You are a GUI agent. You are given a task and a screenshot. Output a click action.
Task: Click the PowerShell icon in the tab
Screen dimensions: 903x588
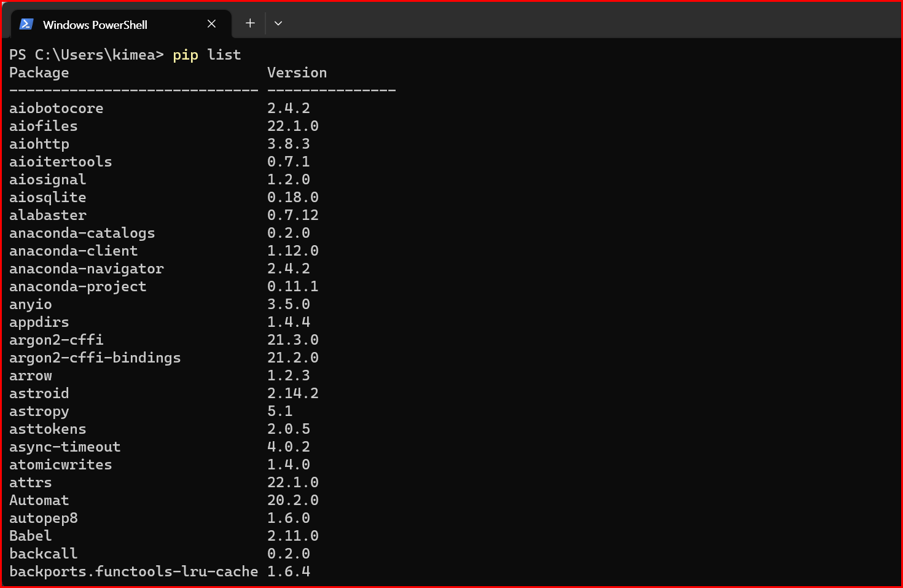click(26, 24)
